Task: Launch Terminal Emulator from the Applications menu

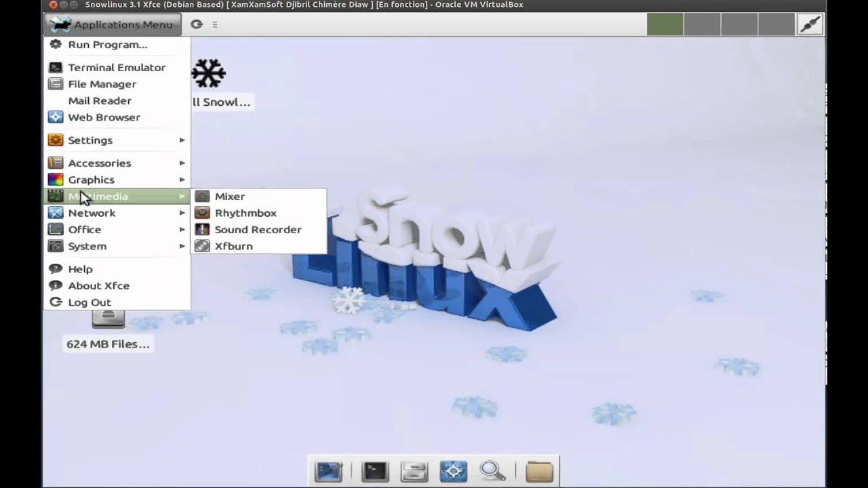Action: point(117,68)
